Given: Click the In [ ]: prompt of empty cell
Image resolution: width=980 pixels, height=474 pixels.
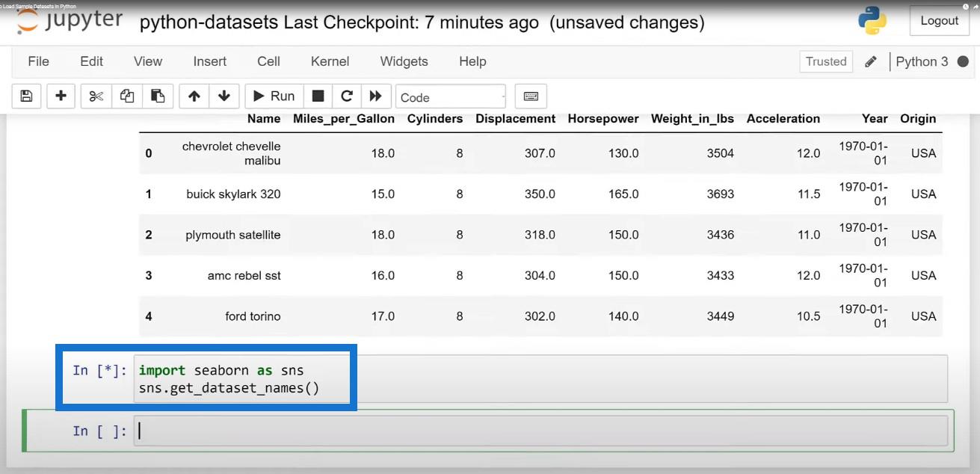Looking at the screenshot, I should tap(100, 431).
